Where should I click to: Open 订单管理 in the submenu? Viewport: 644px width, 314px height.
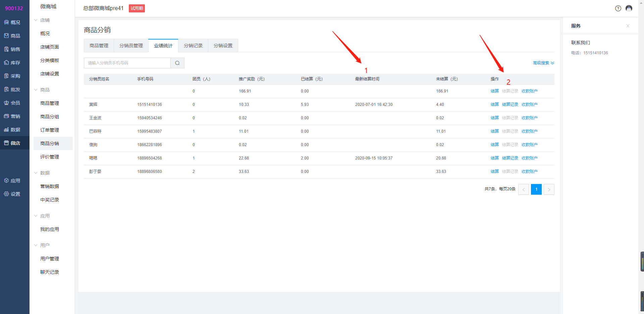pyautogui.click(x=50, y=130)
